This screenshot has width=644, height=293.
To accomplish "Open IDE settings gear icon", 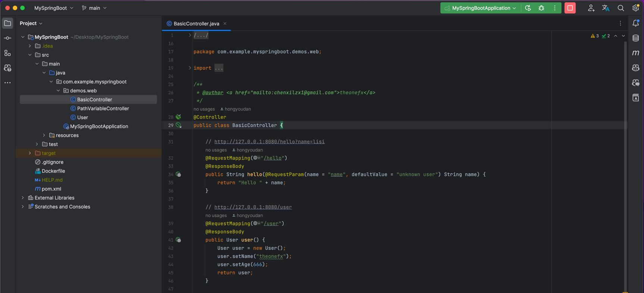I will click(x=636, y=8).
